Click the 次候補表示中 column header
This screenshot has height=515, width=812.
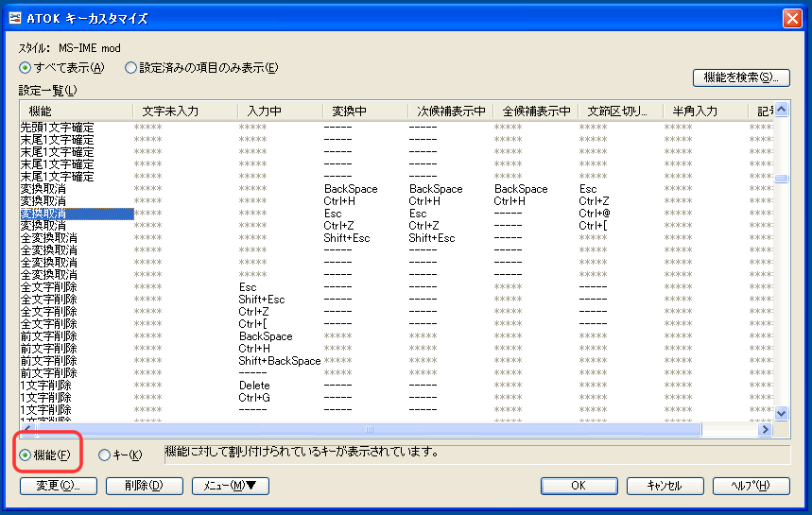(451, 112)
